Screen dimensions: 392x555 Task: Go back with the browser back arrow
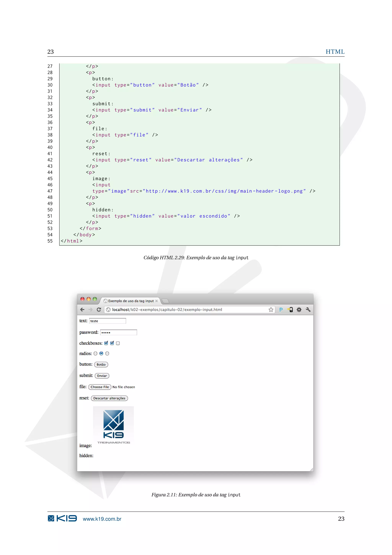tap(82, 310)
